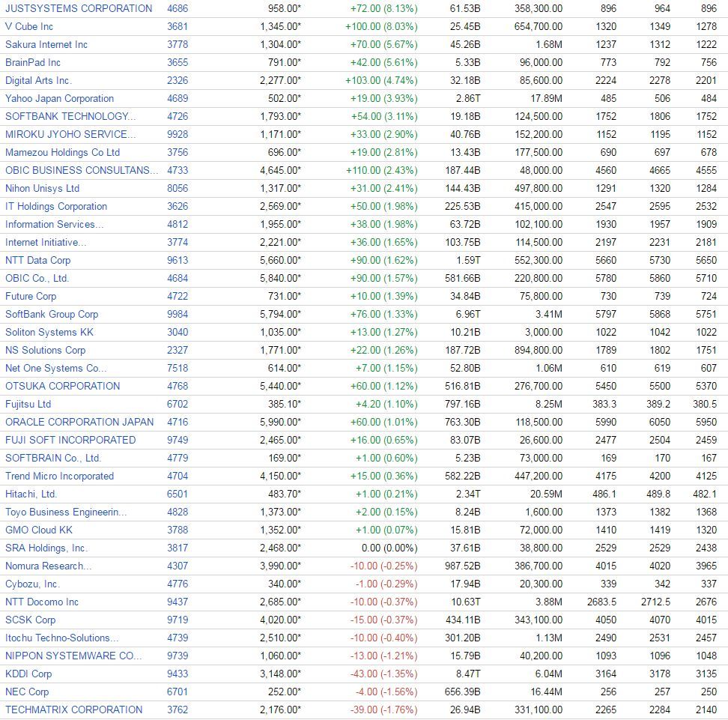Open Yahoo Japan Corporation link
The image size is (728, 720).
pyautogui.click(x=59, y=98)
